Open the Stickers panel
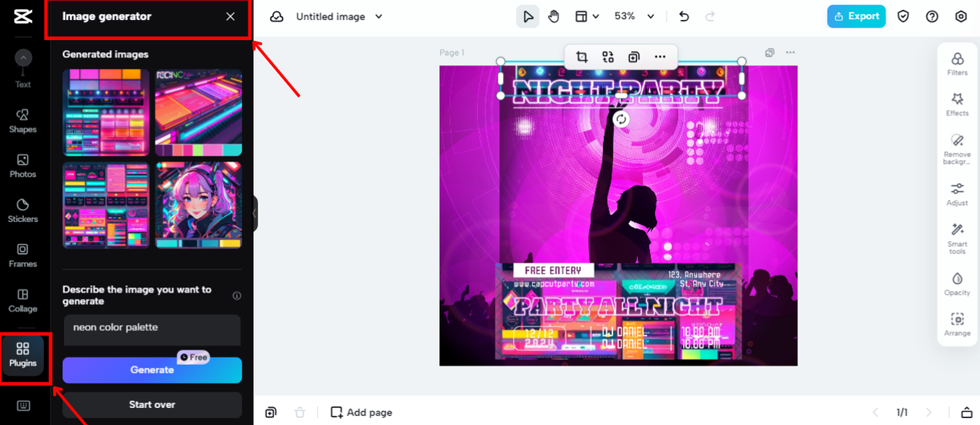The image size is (980, 425). coord(23,210)
